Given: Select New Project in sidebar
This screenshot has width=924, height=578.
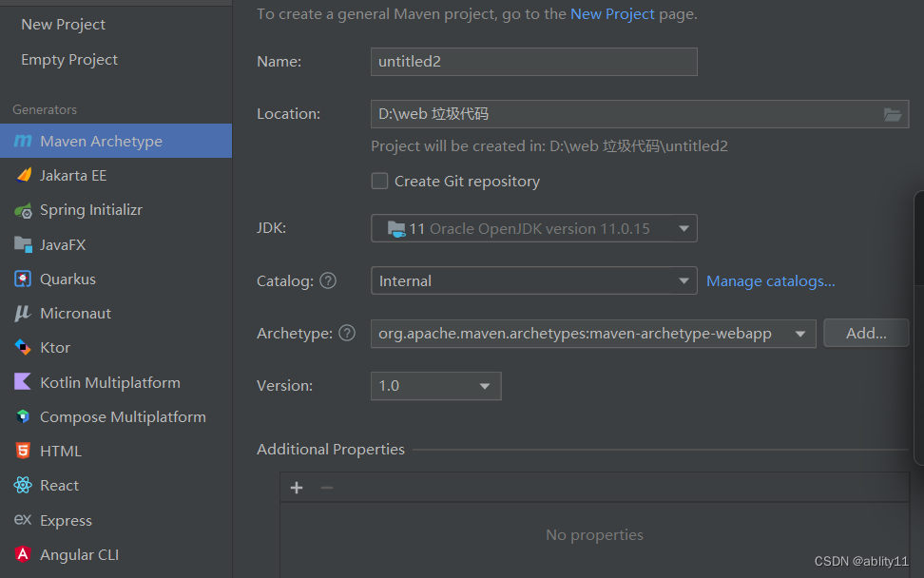Looking at the screenshot, I should 63,24.
